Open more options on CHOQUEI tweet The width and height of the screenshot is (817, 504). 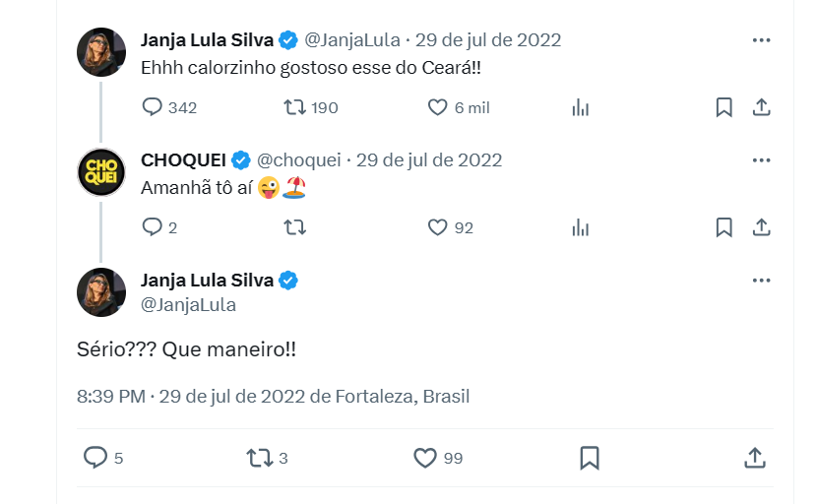(x=761, y=160)
